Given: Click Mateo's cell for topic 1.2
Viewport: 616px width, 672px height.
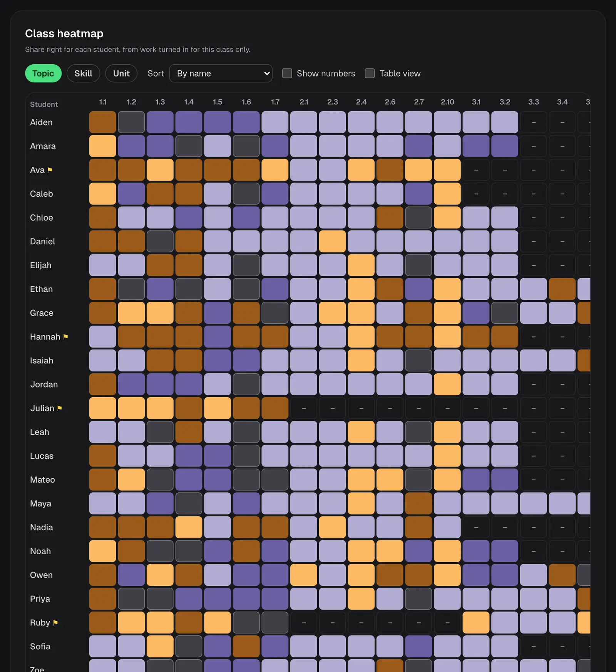Looking at the screenshot, I should (132, 480).
